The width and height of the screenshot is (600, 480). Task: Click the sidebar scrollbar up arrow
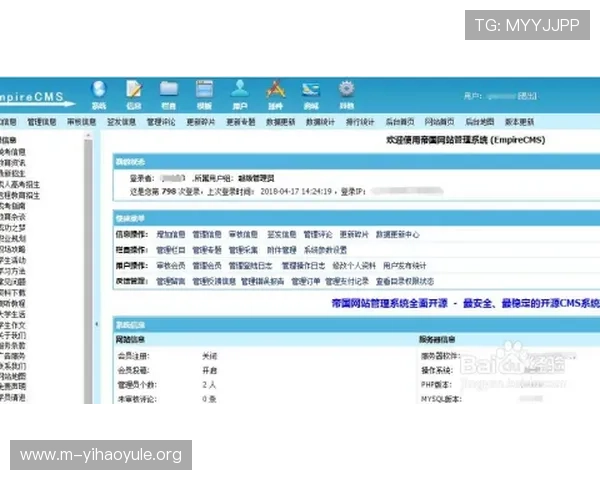88,136
